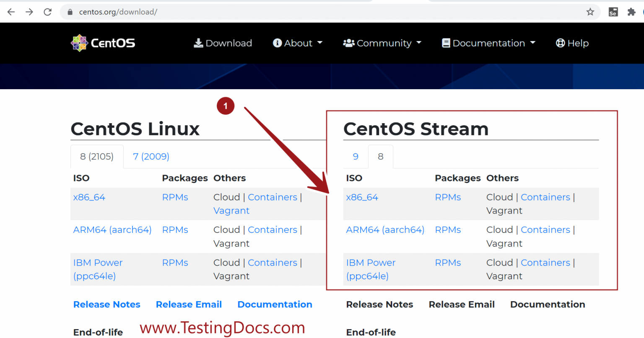Open CentOS Linux Release Notes link

coord(106,304)
